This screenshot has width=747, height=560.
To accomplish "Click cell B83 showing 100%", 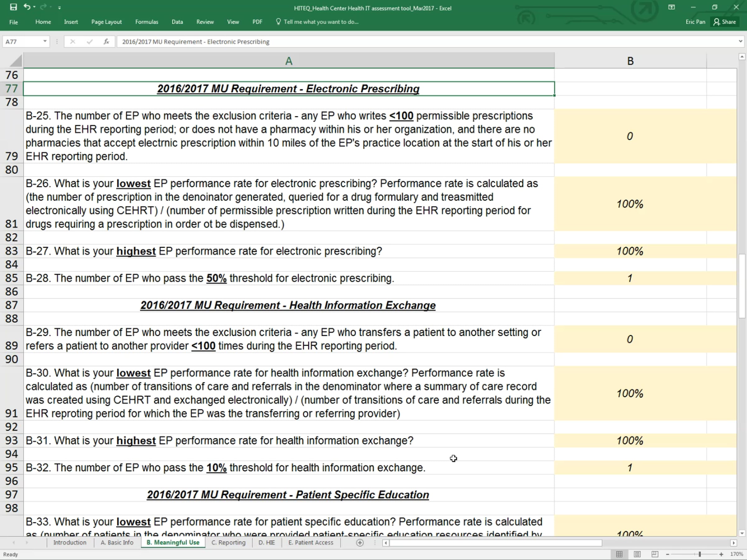I will (630, 251).
